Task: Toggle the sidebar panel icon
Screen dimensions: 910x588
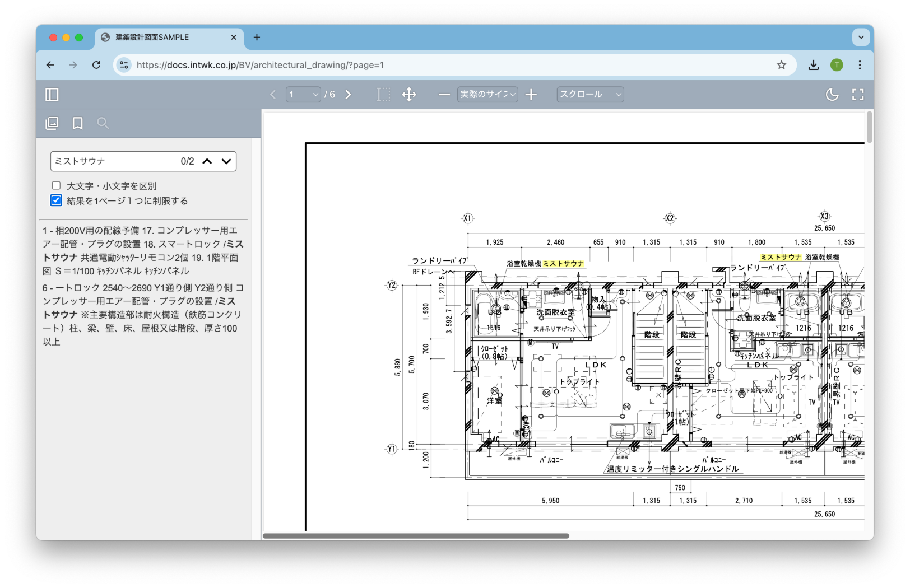Action: coord(52,95)
